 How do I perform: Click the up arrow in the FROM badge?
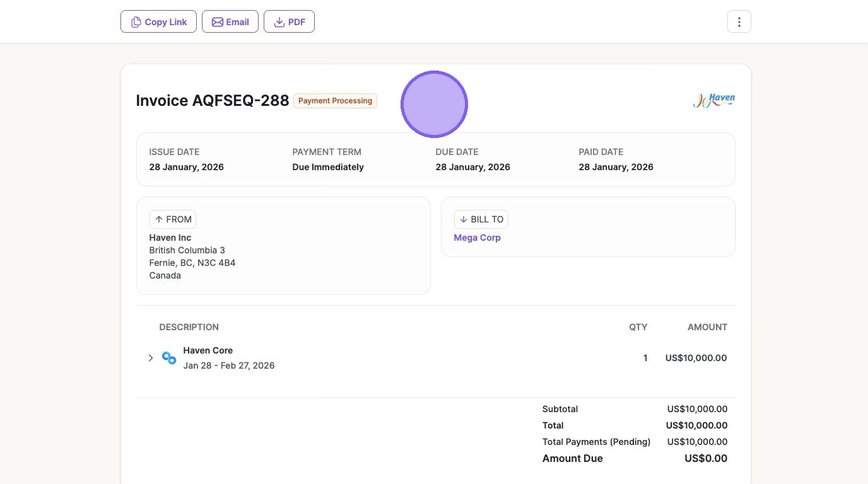159,219
